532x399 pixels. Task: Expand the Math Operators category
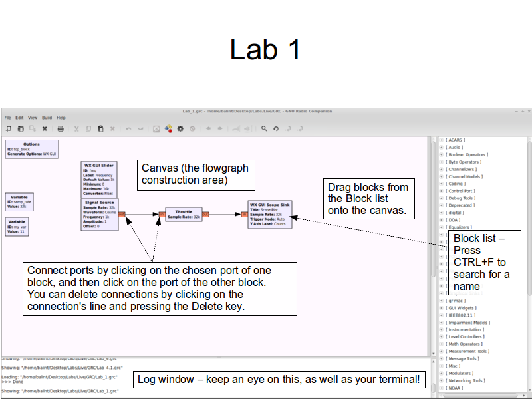(x=441, y=344)
